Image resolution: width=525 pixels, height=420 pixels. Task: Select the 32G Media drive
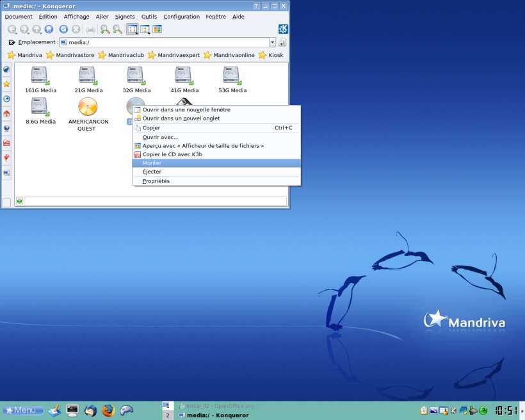point(136,79)
